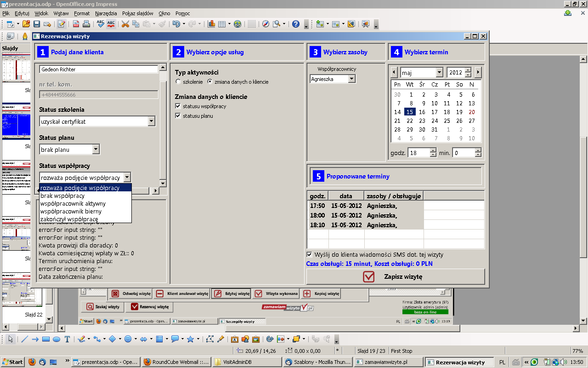Increase the 'min.' minutes spinner
This screenshot has width=588, height=368.
click(x=478, y=150)
